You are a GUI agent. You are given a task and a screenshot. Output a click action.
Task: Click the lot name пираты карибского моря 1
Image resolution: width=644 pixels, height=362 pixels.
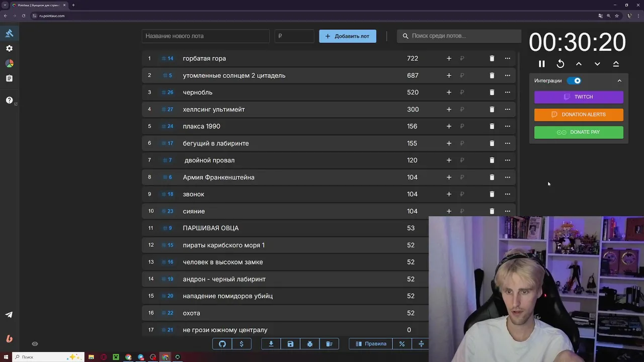click(x=224, y=245)
